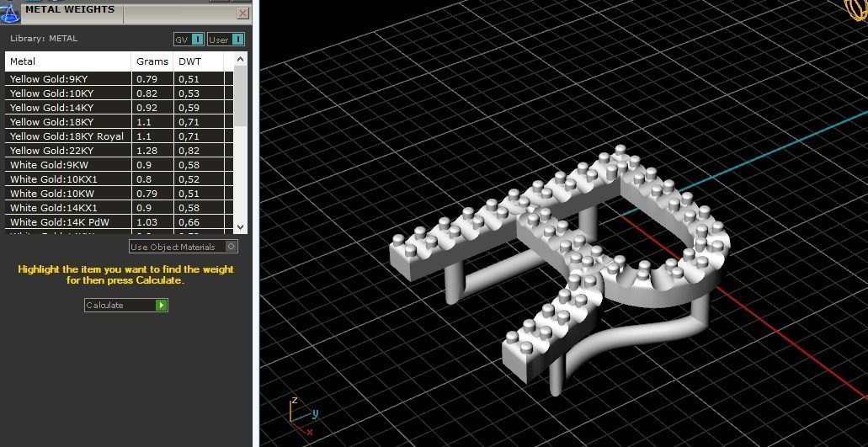Toggle the GV library switch
The width and height of the screenshot is (868, 447).
click(189, 40)
